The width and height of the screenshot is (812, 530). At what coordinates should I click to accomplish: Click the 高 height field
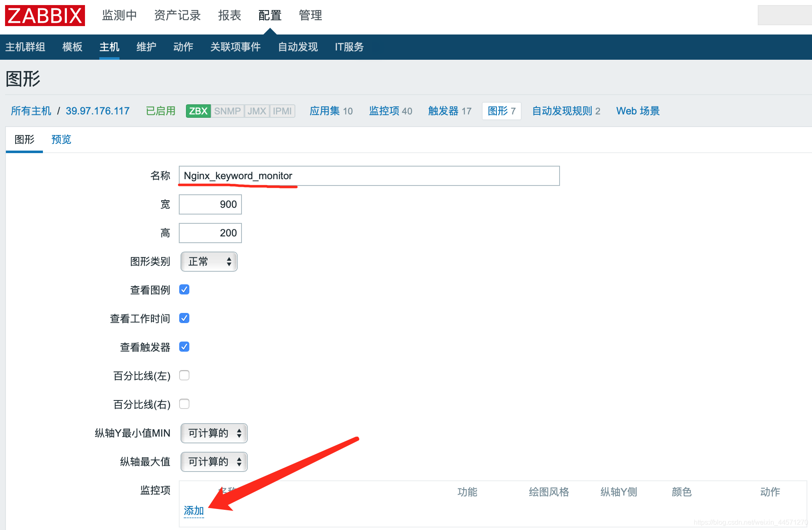coord(210,233)
